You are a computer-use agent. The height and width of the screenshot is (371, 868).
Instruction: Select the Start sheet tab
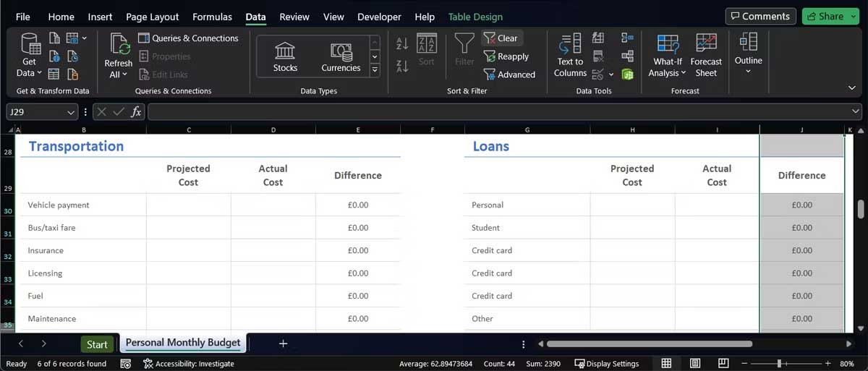97,344
